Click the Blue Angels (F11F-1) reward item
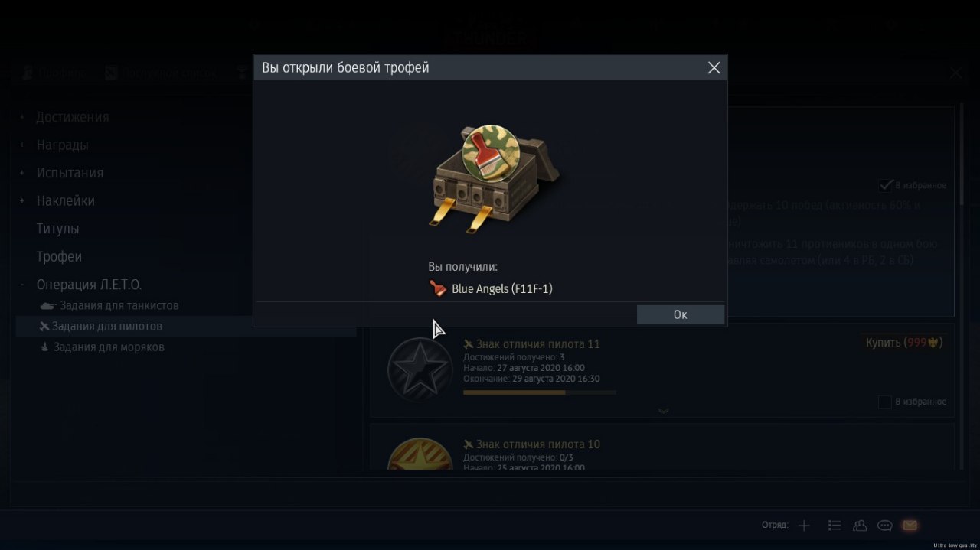Screen dimensions: 980x550 click(x=492, y=288)
